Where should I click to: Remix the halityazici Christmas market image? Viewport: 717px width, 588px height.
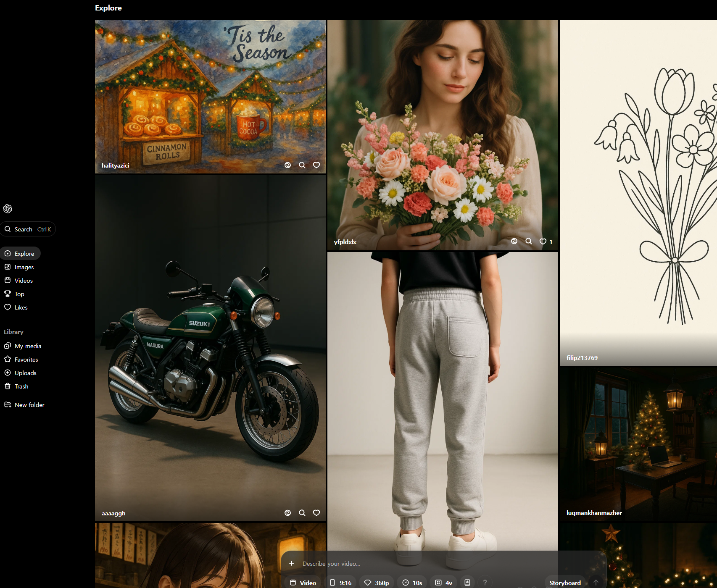pos(288,165)
